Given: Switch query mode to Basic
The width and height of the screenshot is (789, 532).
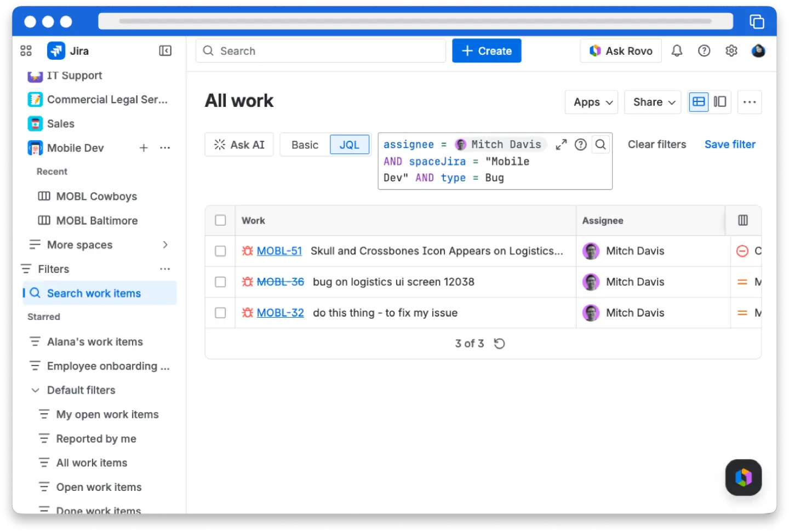Looking at the screenshot, I should [x=305, y=145].
